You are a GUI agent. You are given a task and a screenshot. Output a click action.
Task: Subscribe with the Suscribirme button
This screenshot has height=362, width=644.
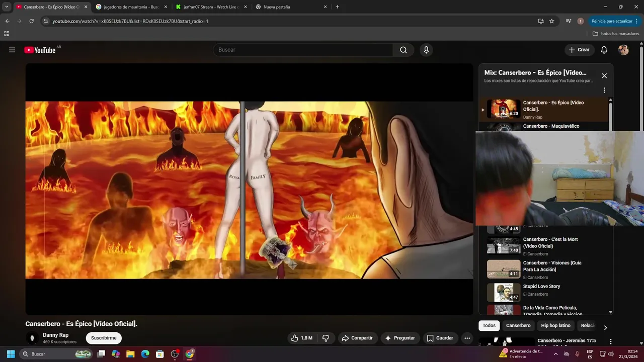104,338
